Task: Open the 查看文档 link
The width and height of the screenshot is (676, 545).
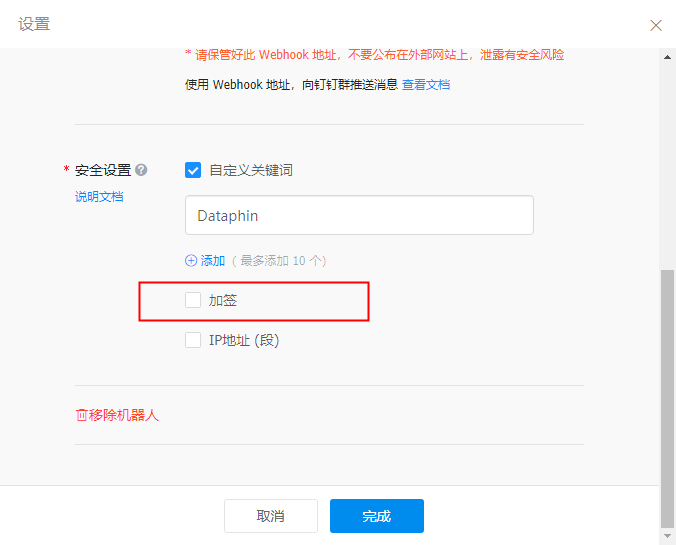Action: (426, 85)
